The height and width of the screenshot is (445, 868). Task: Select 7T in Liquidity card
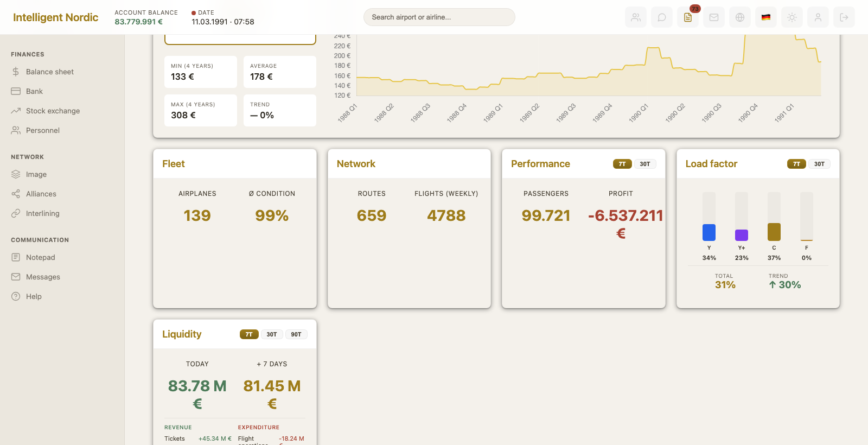point(249,334)
